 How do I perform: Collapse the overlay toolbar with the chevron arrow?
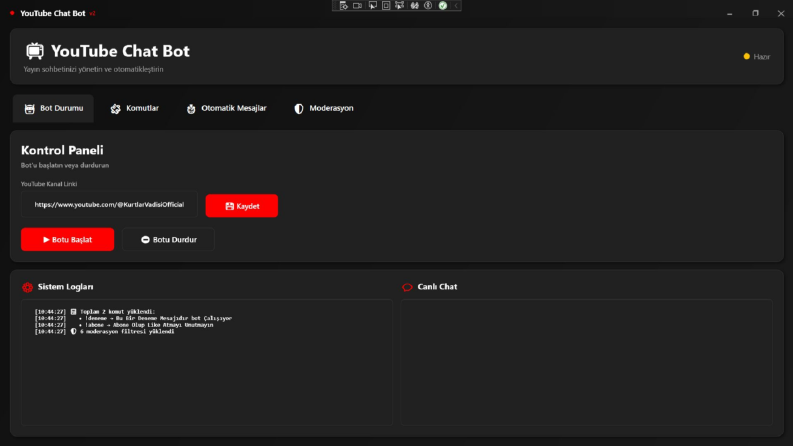click(456, 6)
